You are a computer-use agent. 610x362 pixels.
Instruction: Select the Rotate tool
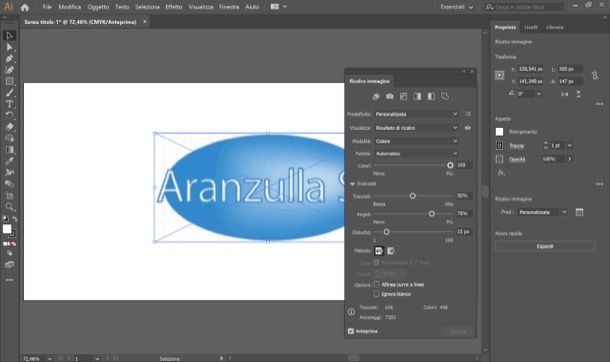coord(9,115)
